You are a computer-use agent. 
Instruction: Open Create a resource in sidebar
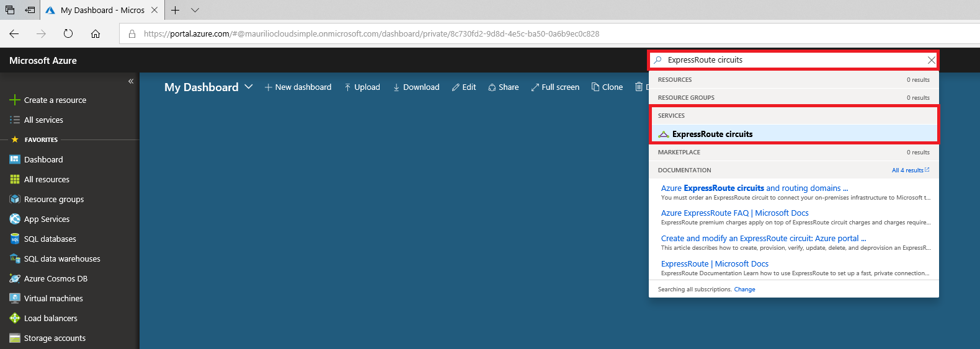pos(55,100)
